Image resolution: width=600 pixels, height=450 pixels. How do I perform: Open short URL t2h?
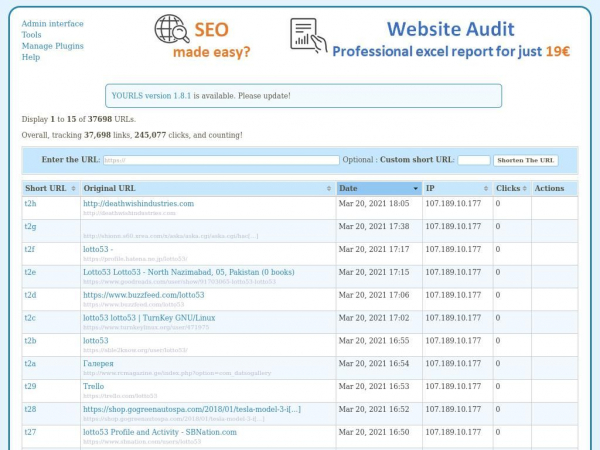[30, 204]
